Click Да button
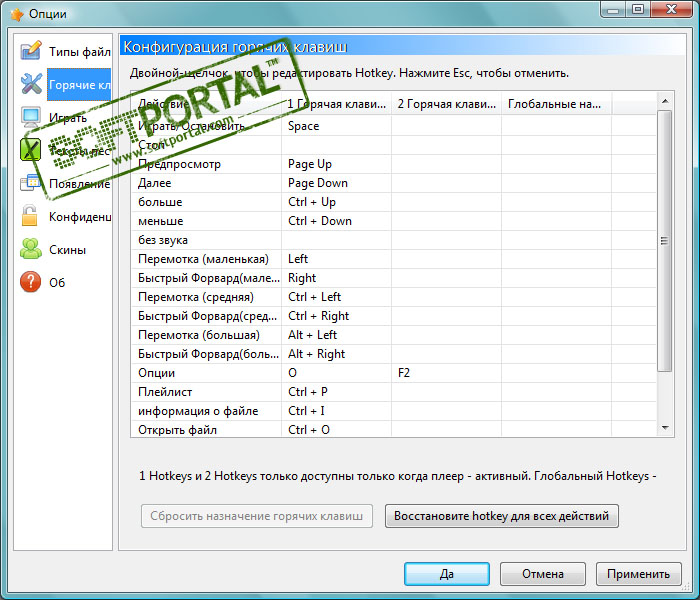 tap(447, 574)
